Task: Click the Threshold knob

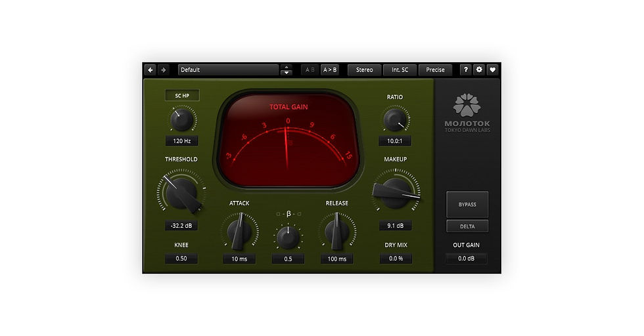Action: click(181, 193)
